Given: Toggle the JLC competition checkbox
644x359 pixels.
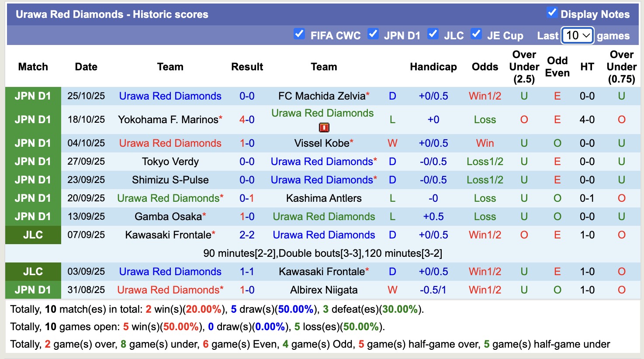Looking at the screenshot, I should click(x=433, y=34).
